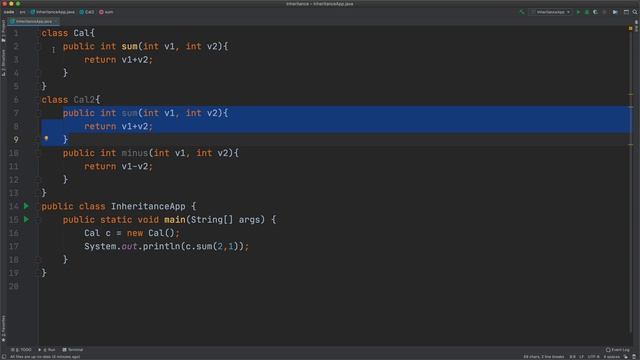The width and height of the screenshot is (640, 360).
Task: Click the selection character count status text
Action: pos(544,357)
